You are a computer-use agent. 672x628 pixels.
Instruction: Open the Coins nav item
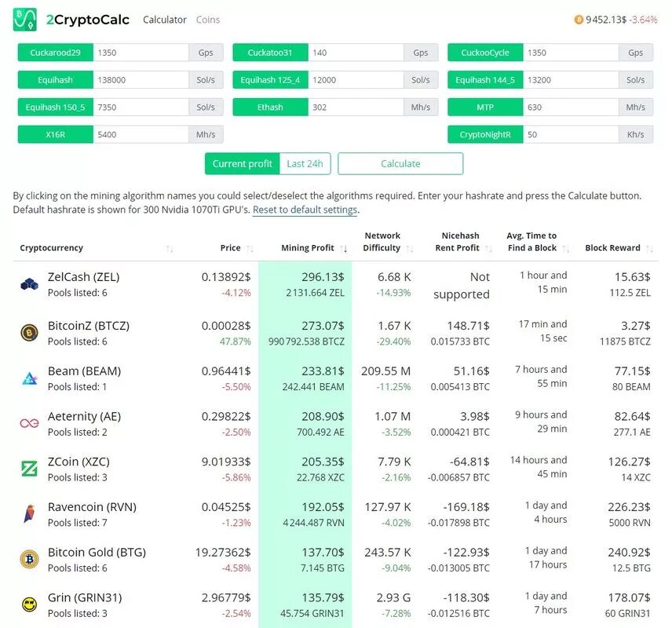point(208,20)
